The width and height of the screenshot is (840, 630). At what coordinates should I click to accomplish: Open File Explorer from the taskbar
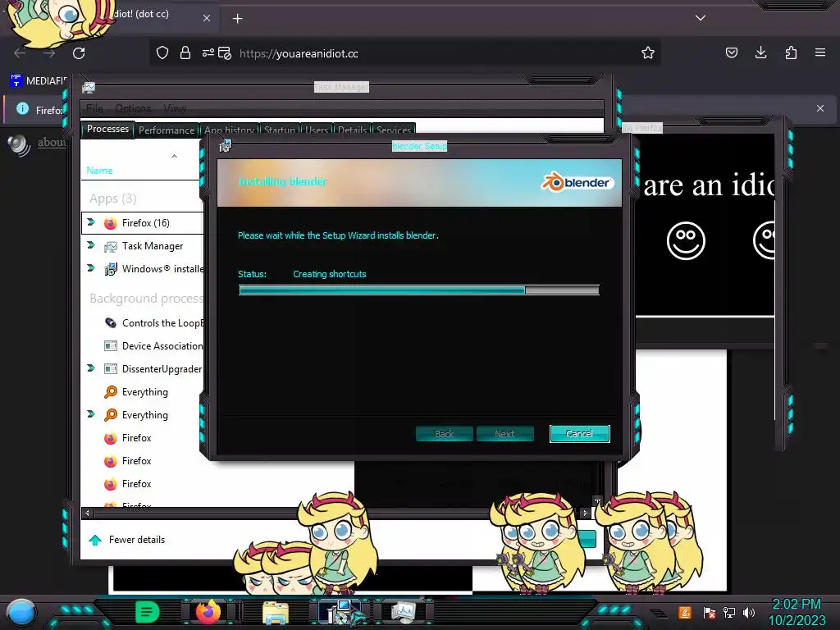pyautogui.click(x=276, y=613)
